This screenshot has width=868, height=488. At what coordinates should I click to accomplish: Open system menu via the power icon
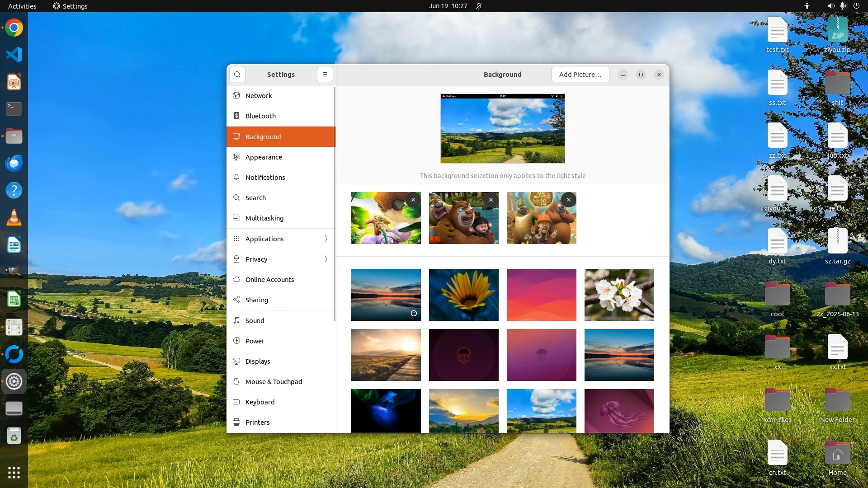(856, 6)
